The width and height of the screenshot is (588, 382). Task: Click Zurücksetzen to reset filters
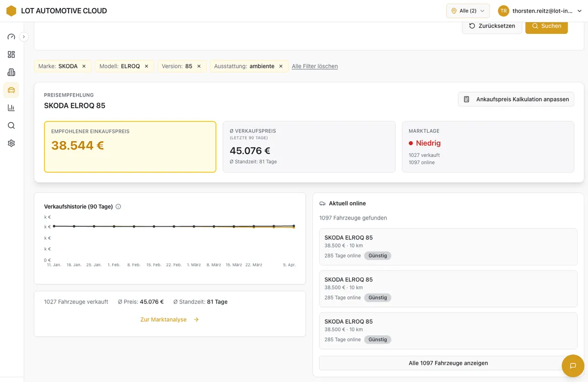coord(491,26)
